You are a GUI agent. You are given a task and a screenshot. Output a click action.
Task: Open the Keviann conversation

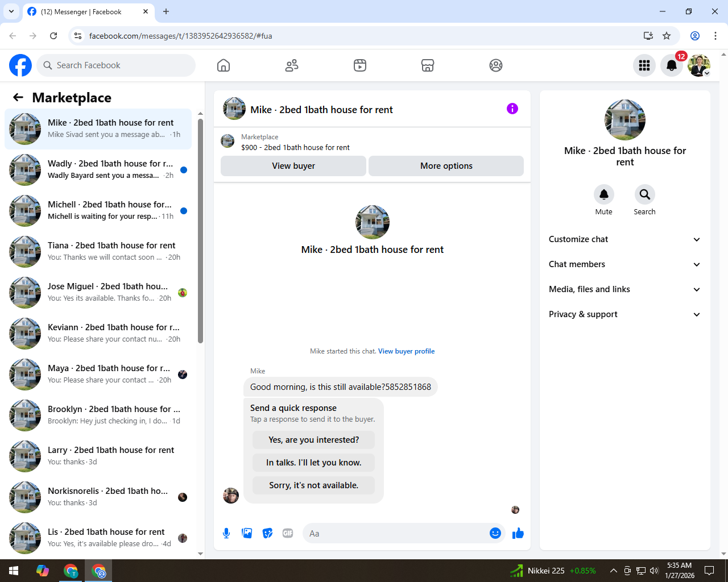(x=98, y=334)
